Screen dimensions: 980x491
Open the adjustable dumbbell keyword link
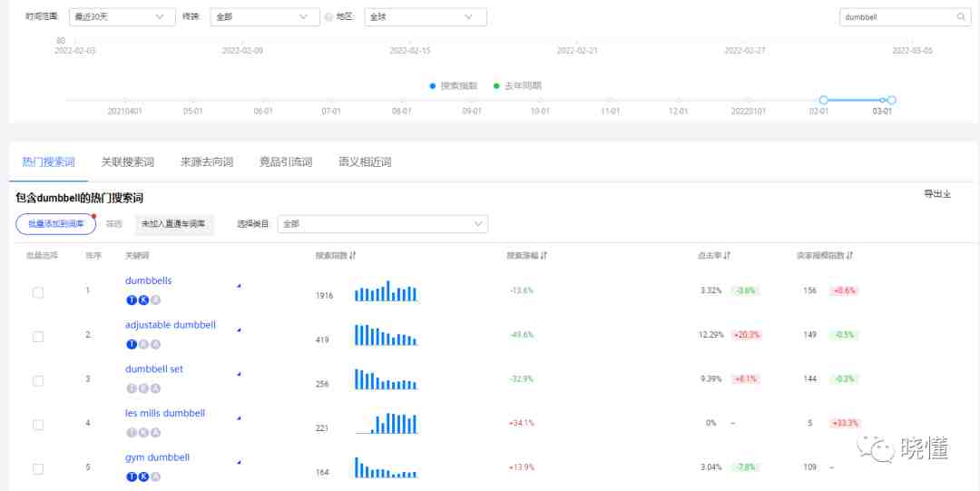point(171,325)
